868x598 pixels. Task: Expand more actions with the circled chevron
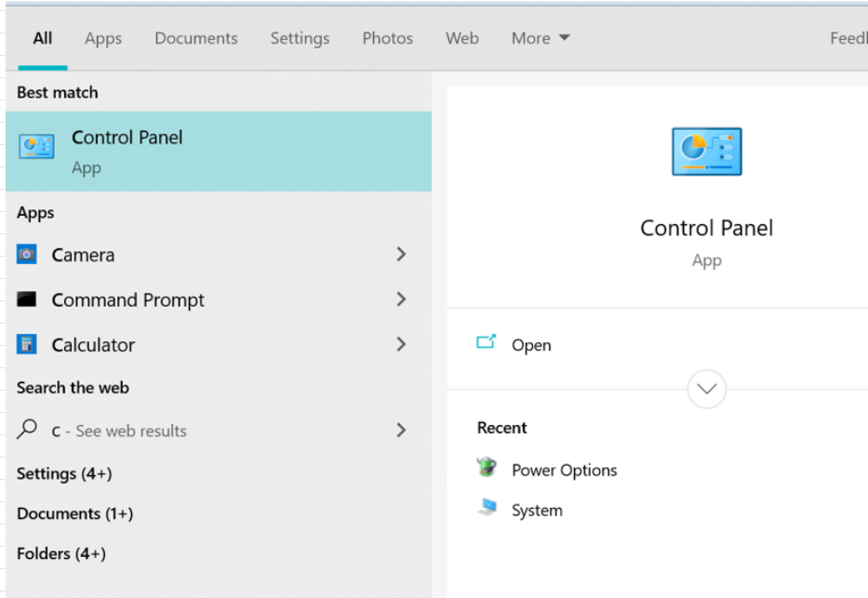[706, 389]
